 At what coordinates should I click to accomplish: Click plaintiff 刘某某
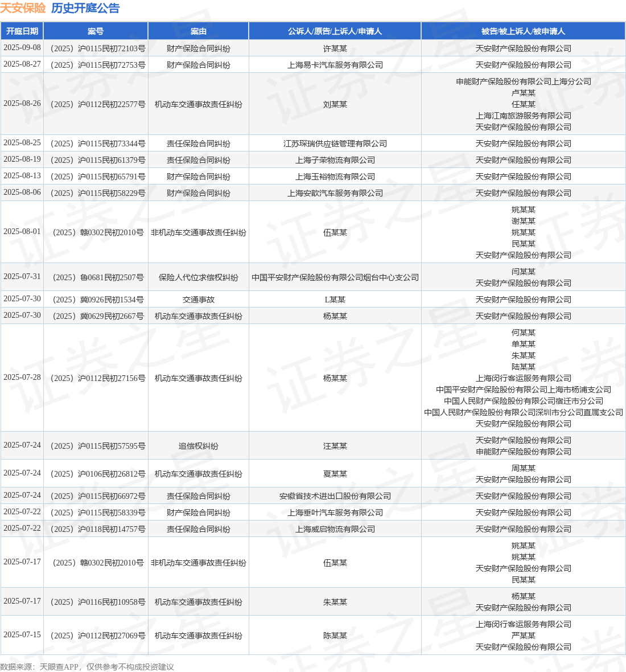(x=335, y=104)
